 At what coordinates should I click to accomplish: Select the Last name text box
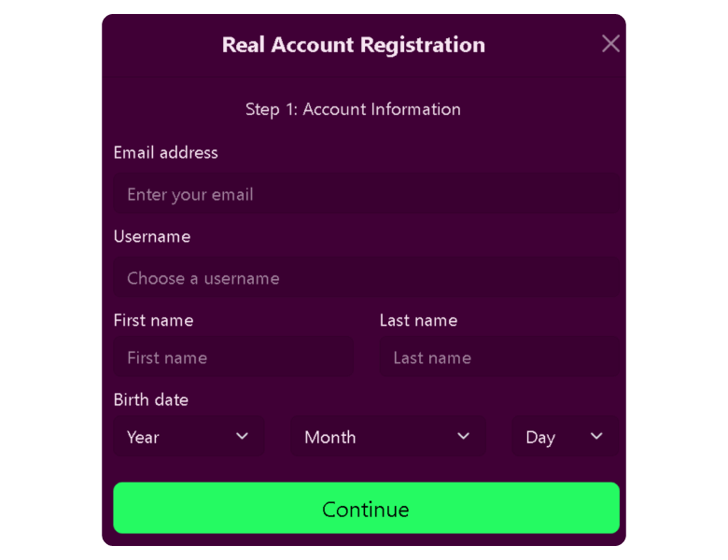498,358
